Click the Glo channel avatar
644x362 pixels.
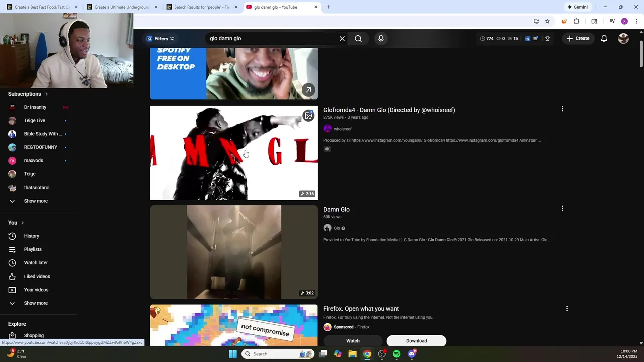pyautogui.click(x=328, y=228)
